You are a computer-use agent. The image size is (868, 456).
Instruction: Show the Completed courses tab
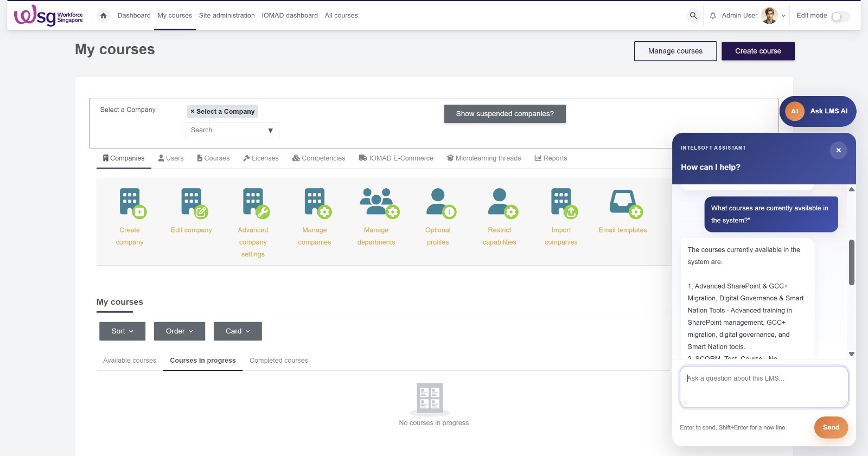coord(279,361)
